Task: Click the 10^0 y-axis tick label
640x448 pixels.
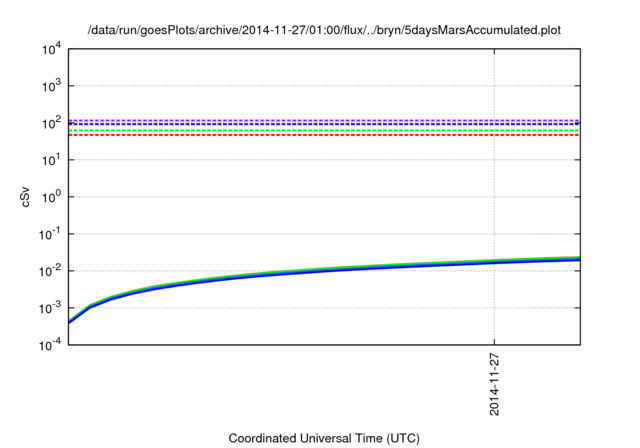Action: [x=52, y=197]
